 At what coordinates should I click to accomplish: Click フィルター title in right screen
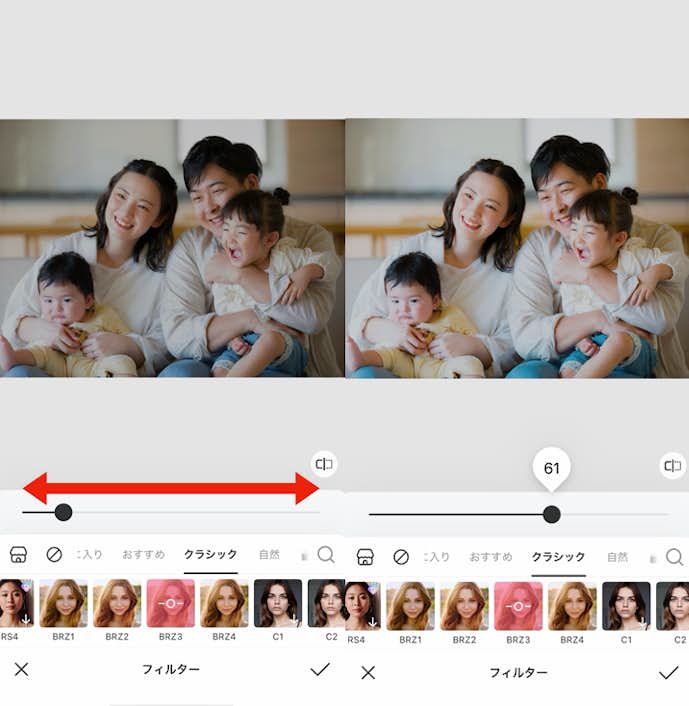(x=518, y=673)
